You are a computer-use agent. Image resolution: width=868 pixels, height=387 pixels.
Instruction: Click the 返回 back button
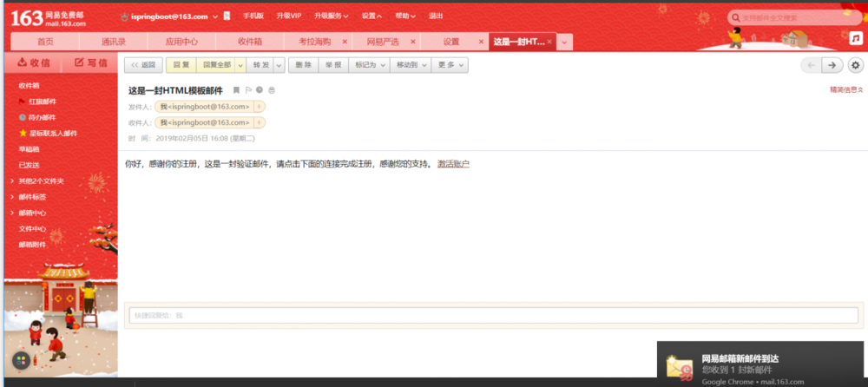143,65
